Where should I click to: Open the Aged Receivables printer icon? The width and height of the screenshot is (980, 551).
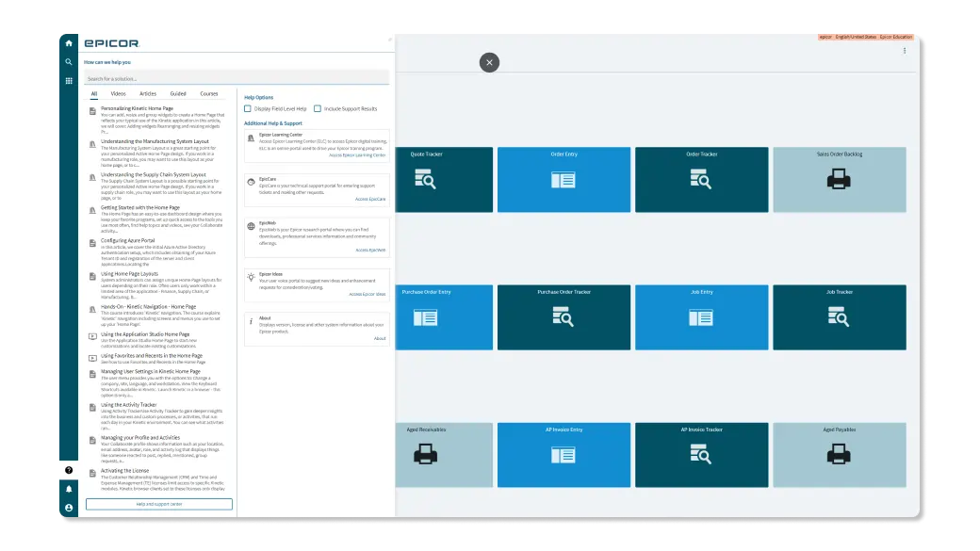(425, 454)
